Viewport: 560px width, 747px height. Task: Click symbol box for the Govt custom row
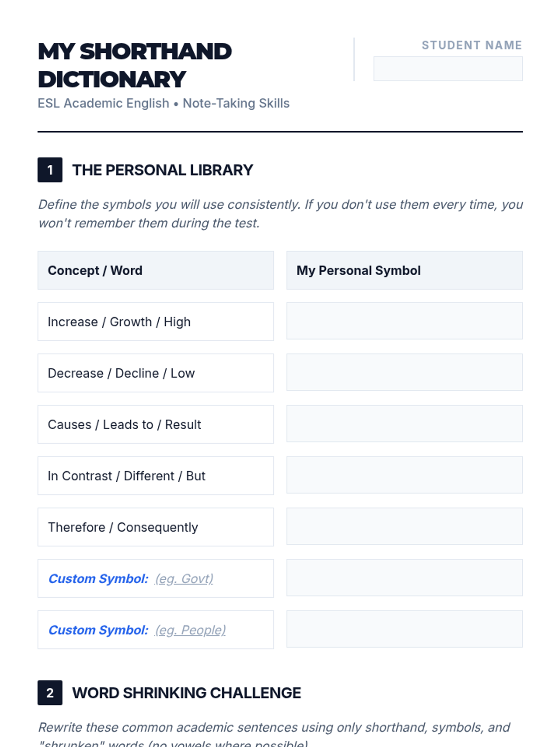click(x=404, y=578)
